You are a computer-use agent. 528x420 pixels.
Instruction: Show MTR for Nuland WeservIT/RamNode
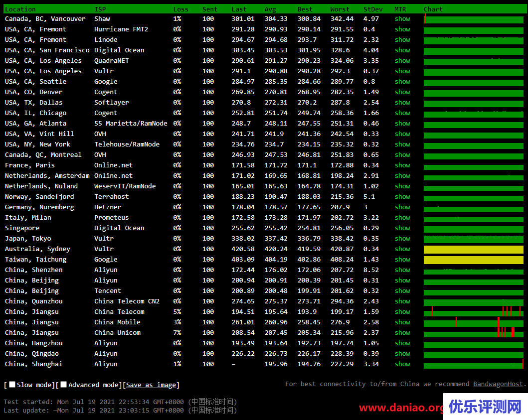[x=402, y=186]
